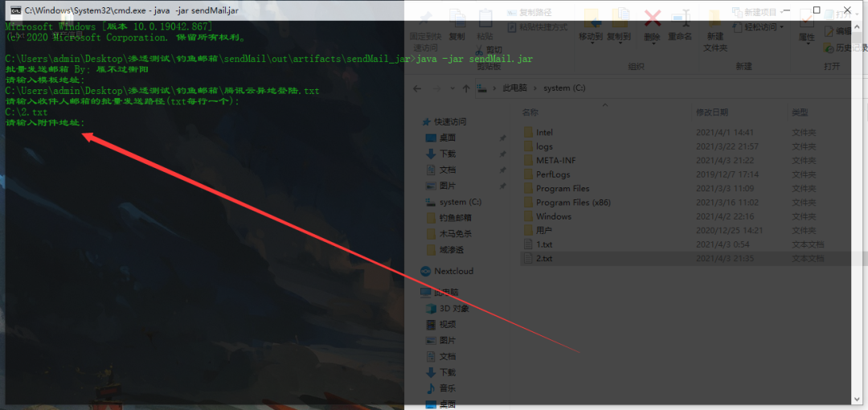Click system (C:) in Explorer address bar

[564, 88]
